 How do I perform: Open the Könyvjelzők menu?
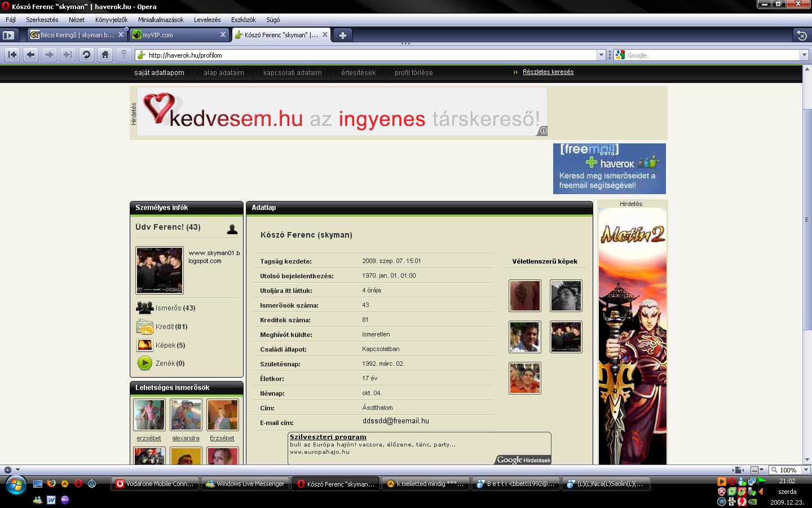111,20
